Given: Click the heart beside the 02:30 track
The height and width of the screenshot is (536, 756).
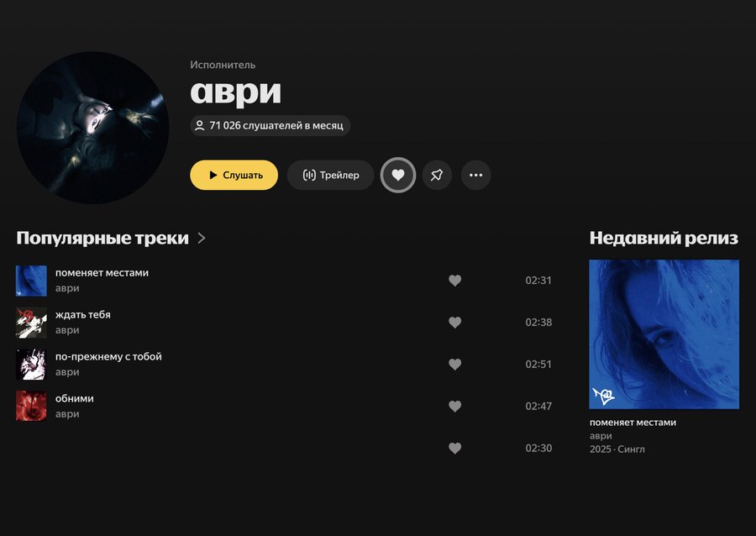Looking at the screenshot, I should point(454,449).
